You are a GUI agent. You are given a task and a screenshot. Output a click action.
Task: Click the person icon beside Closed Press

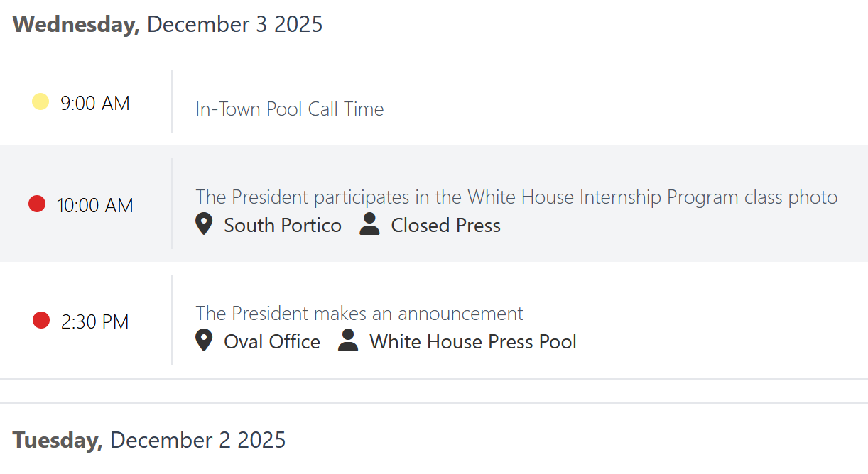click(x=369, y=225)
